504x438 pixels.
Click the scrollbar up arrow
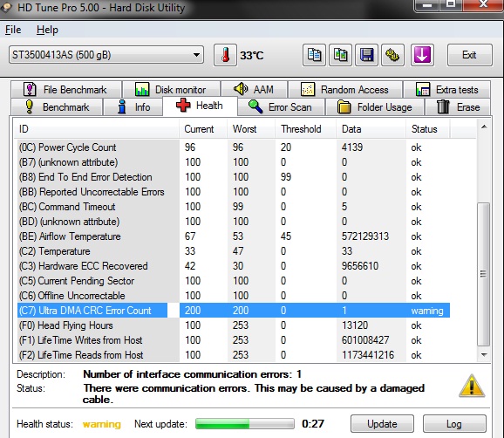(x=484, y=127)
